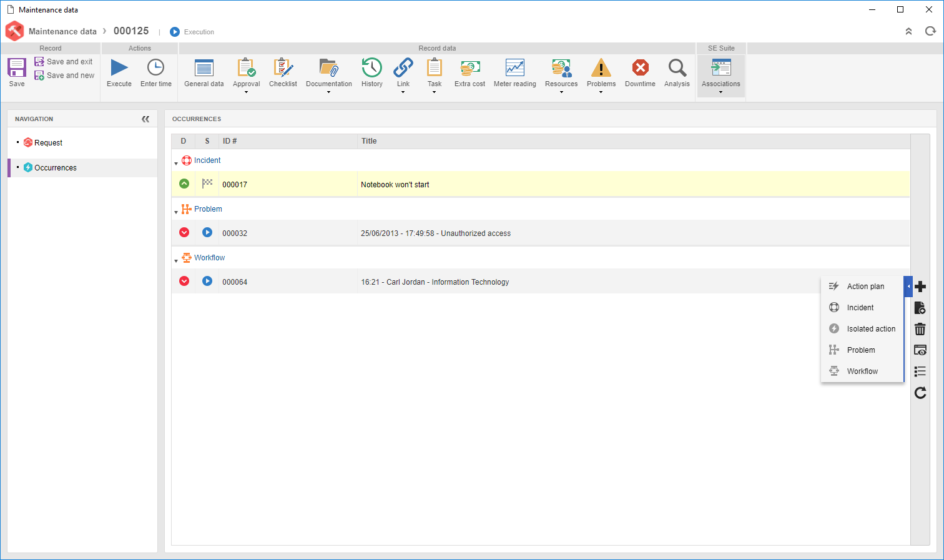The image size is (944, 560).
Task: Click green status icon of row 000017
Action: 184,184
